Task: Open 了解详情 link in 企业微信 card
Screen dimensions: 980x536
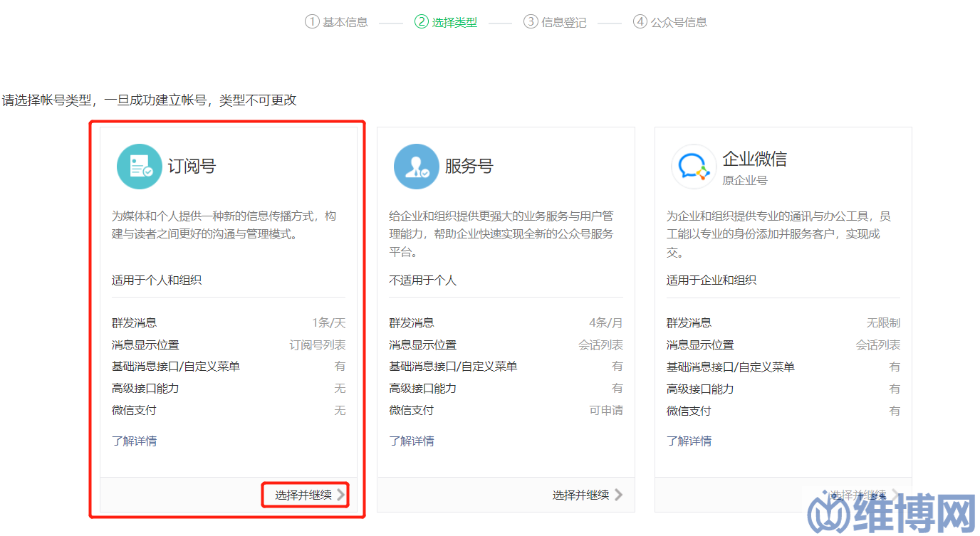Action: [x=689, y=441]
